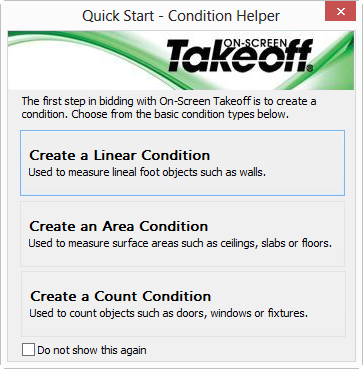The height and width of the screenshot is (369, 363).
Task: Click the intro paragraph about bidding
Action: tap(169, 107)
